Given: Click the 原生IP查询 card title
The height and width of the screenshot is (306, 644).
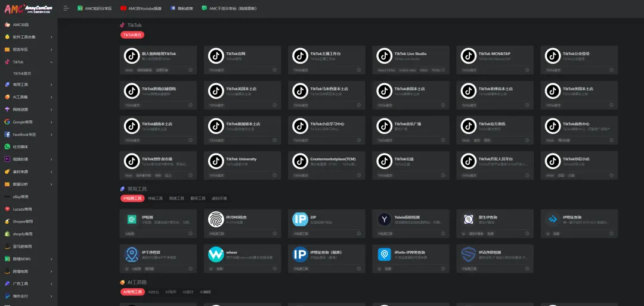Looking at the screenshot, I should pos(487,217).
